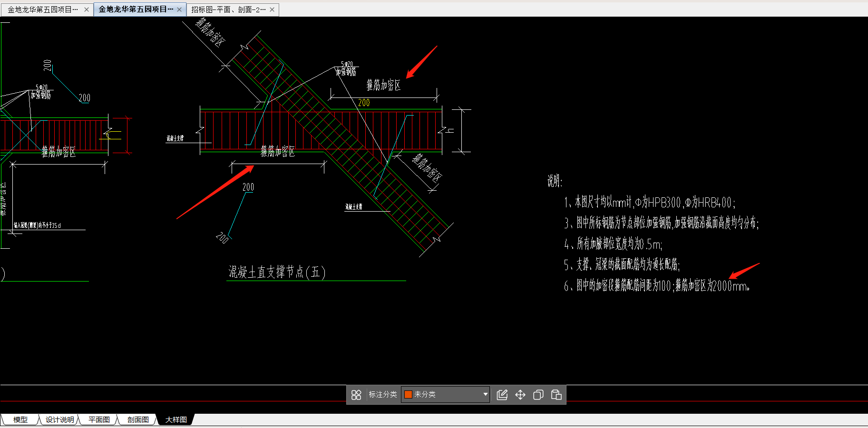This screenshot has height=428, width=868.
Task: Click note 5 about 支撑、冠梁截面配筋
Action: coord(622,264)
